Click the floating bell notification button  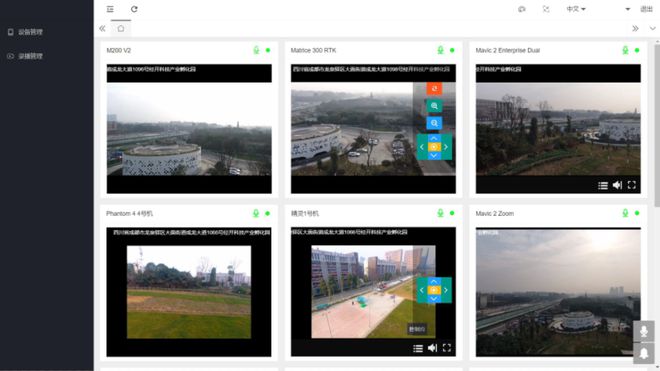click(644, 353)
